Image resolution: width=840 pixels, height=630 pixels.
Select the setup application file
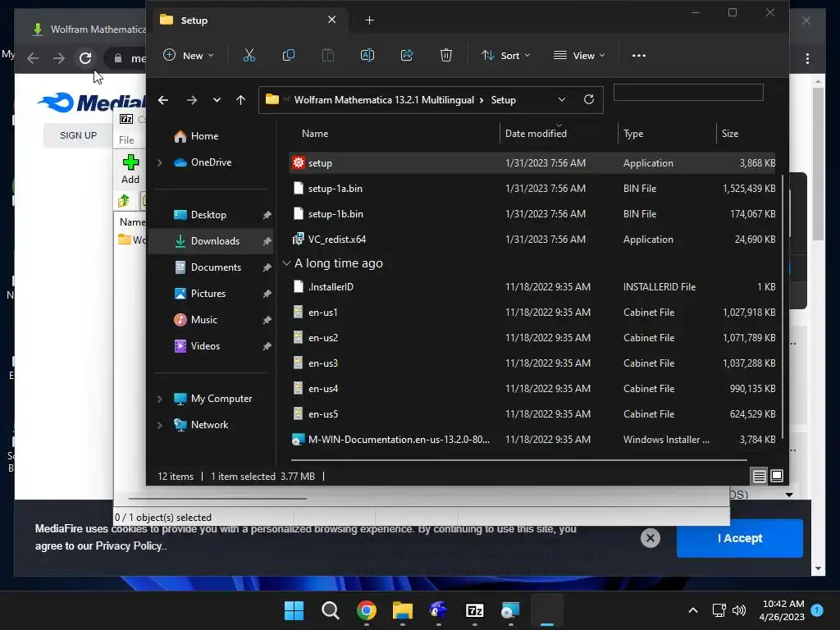tap(533, 163)
